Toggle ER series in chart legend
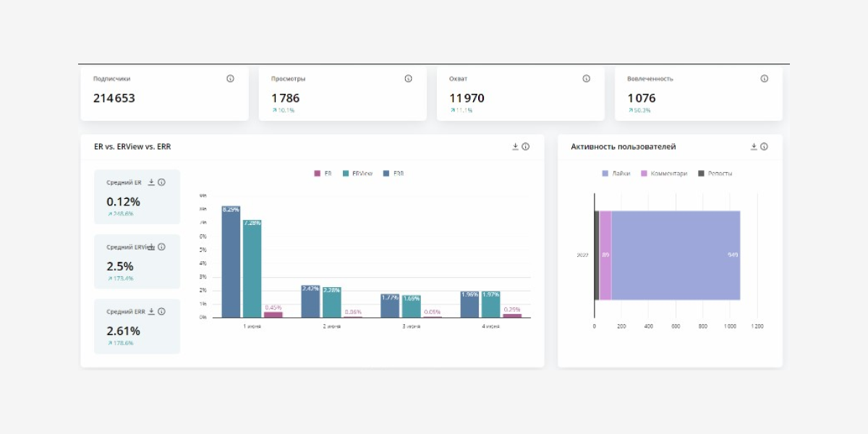 tap(323, 174)
